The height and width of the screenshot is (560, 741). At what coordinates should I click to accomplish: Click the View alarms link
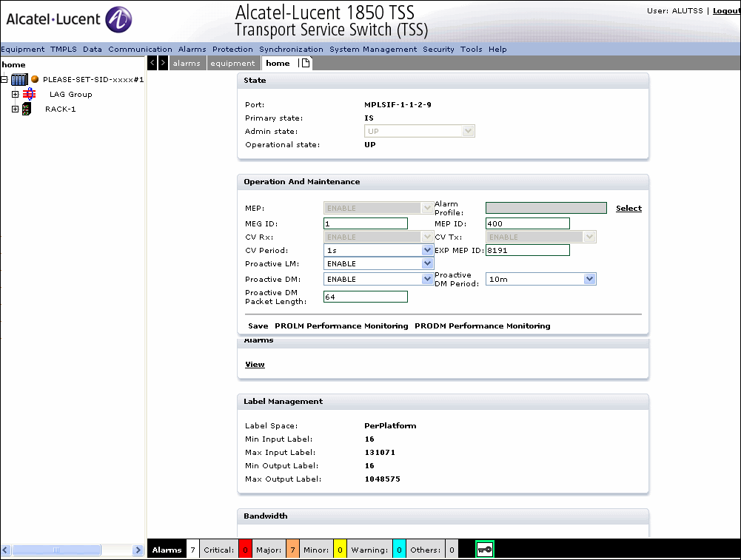pyautogui.click(x=255, y=365)
